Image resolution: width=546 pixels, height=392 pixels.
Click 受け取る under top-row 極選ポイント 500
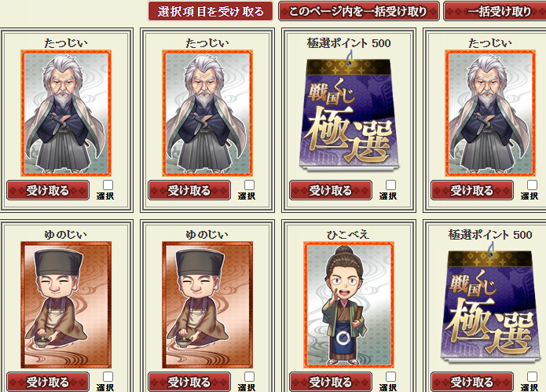pos(331,190)
